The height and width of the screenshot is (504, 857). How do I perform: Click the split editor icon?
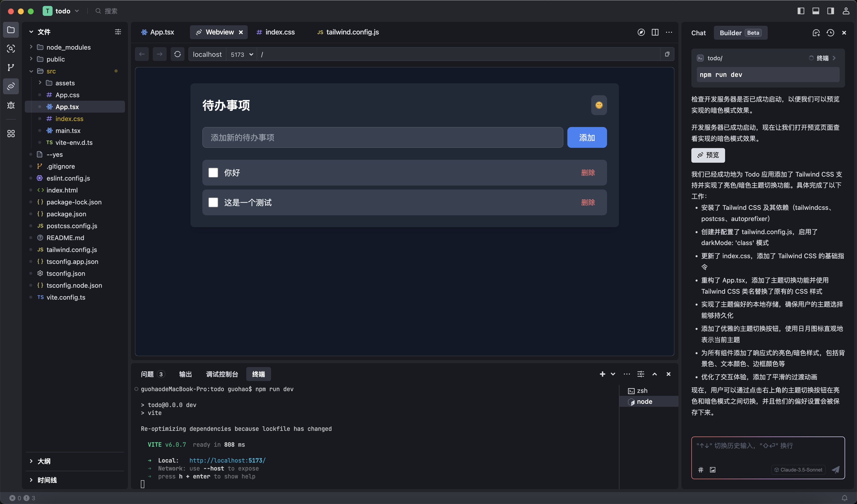[655, 32]
